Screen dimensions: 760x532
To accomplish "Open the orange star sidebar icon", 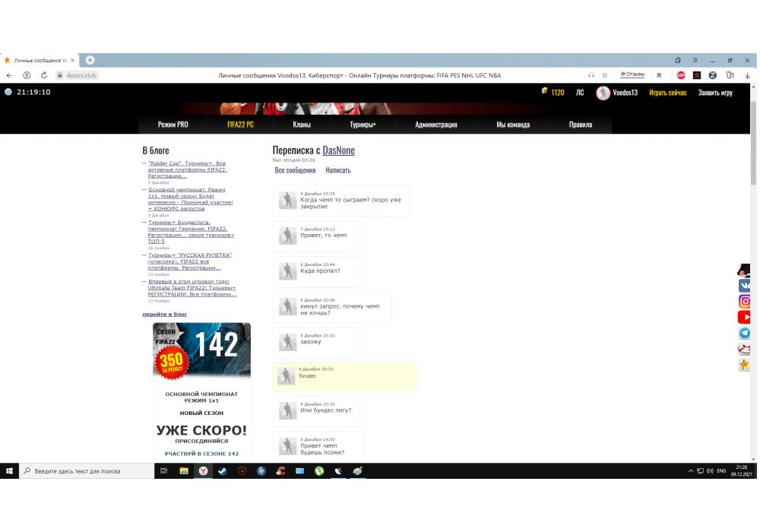I will tap(744, 364).
